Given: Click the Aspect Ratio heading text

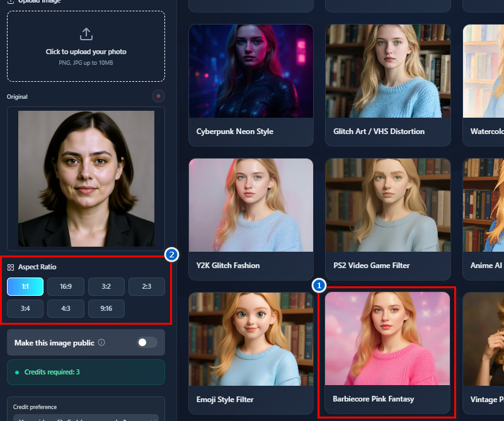Looking at the screenshot, I should tap(37, 267).
